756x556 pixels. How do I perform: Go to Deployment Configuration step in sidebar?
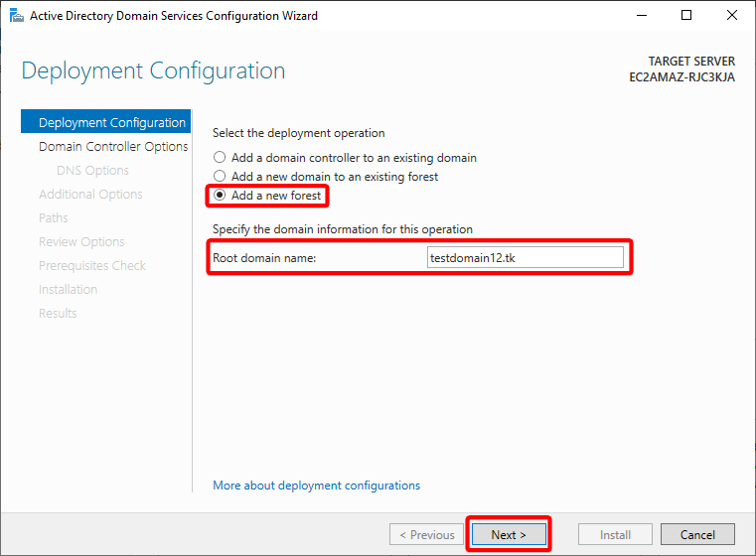tap(106, 122)
